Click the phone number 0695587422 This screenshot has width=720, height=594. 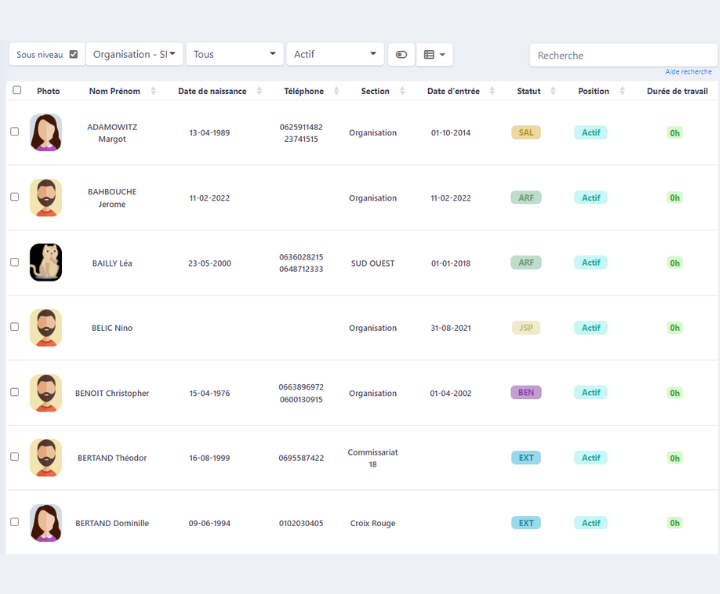301,458
